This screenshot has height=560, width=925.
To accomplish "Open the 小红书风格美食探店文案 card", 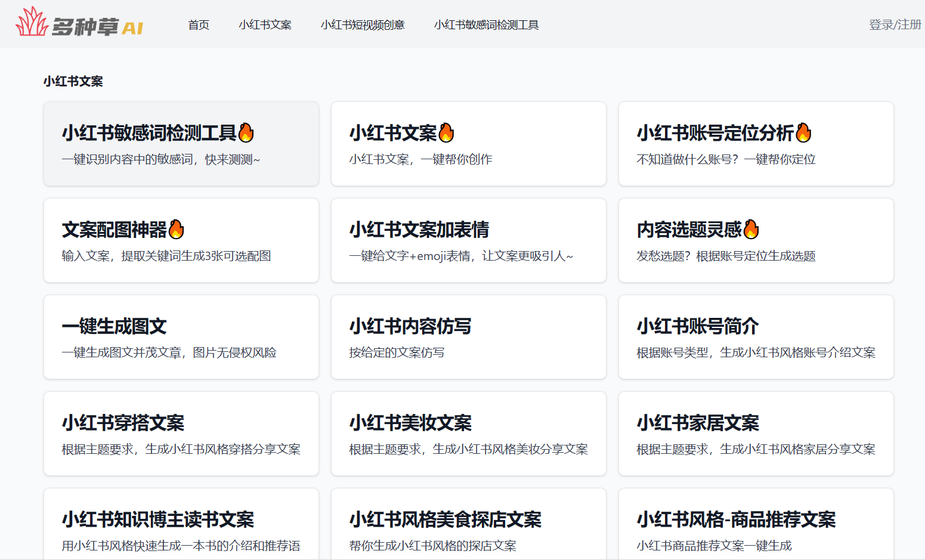I will (468, 525).
